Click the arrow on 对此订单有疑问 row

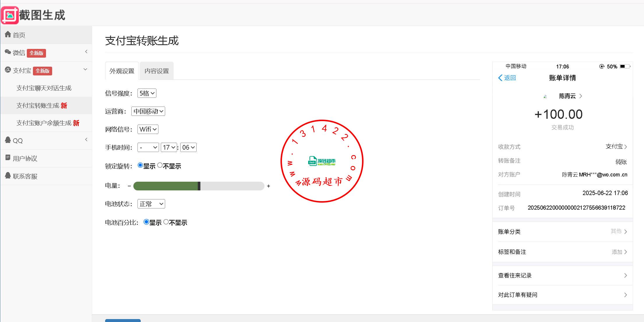click(625, 295)
